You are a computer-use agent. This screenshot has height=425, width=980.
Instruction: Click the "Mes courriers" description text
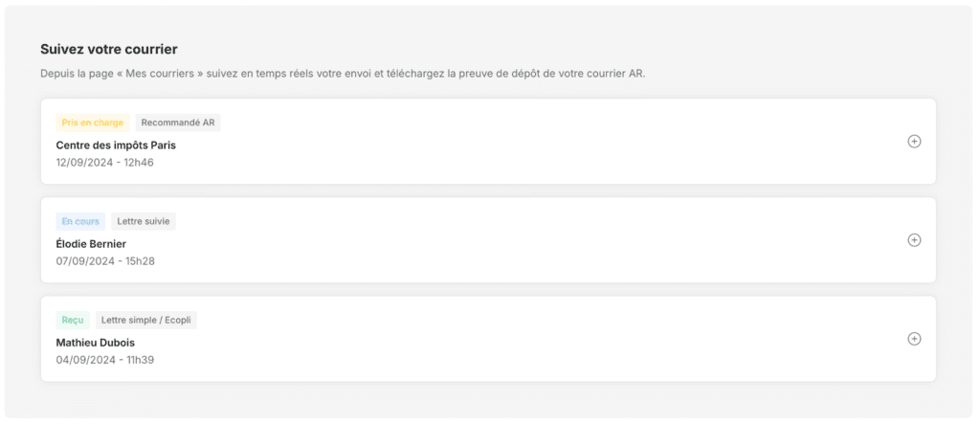[x=343, y=74]
